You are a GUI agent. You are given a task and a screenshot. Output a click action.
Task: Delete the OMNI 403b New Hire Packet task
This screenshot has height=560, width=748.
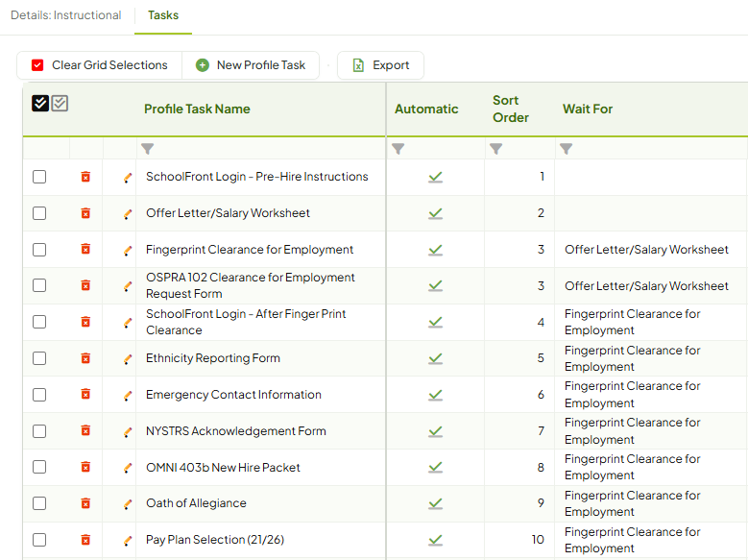click(x=85, y=467)
